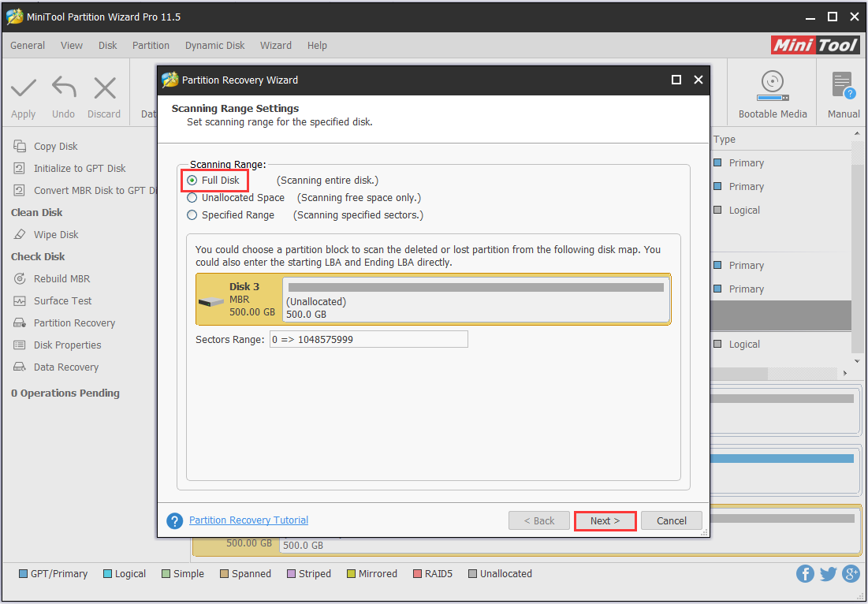The image size is (868, 604).
Task: Click the RAID5 legend color swatch
Action: pos(417,573)
